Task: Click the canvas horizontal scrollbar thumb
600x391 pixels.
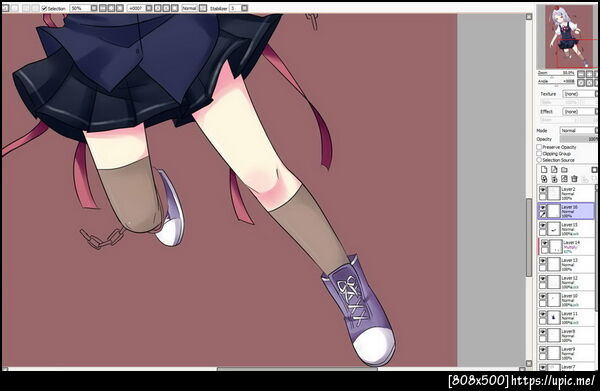Action: [297, 369]
